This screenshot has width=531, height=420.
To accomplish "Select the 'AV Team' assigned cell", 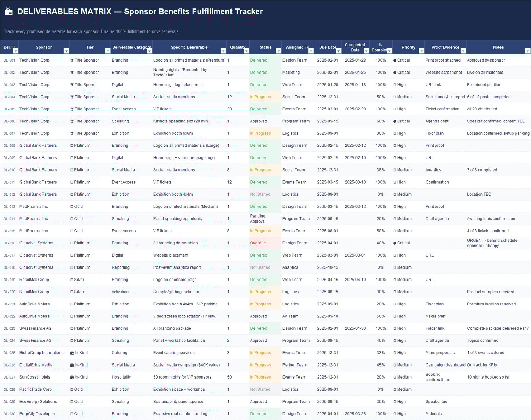I will (297, 316).
